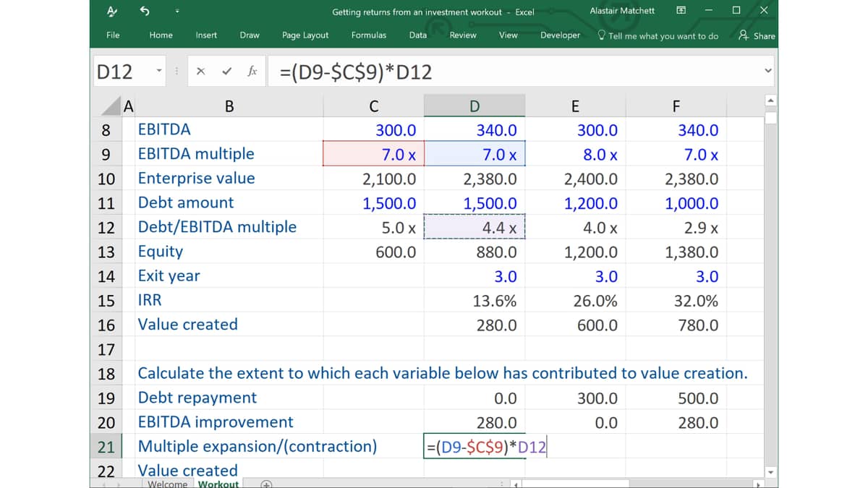Open the Data ribbon tab
This screenshot has height=488, width=868.
click(418, 35)
